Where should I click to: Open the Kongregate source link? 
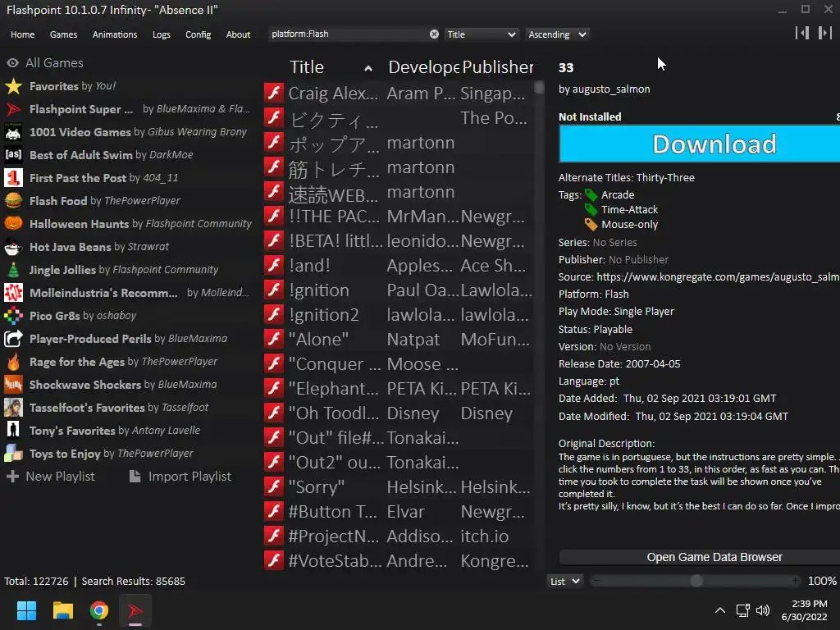tap(718, 277)
